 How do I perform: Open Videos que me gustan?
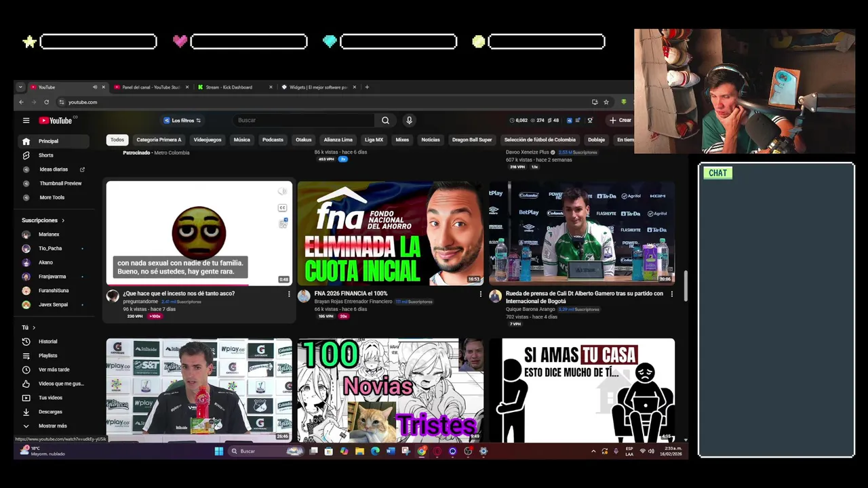tap(53, 384)
